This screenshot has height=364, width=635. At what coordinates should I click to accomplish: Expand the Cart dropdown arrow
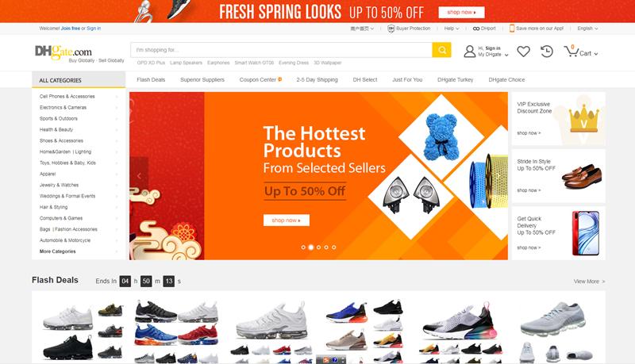[x=596, y=53]
